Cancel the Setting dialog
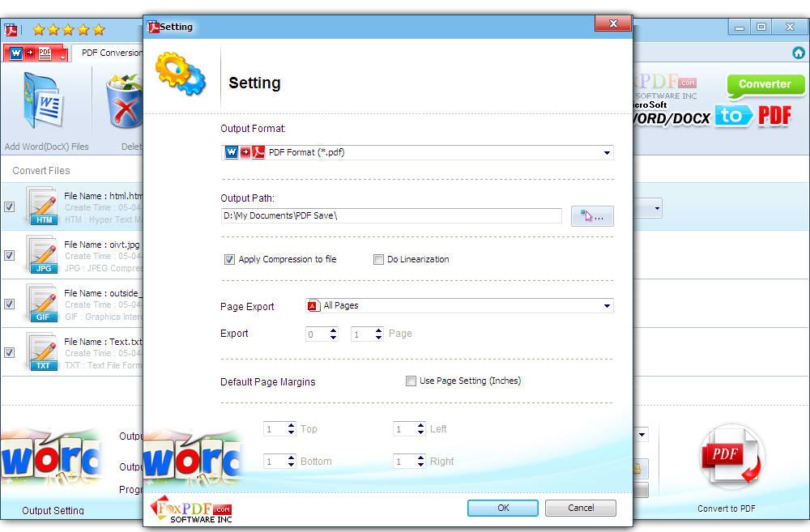Screen dimensions: 810x532 click(x=581, y=508)
